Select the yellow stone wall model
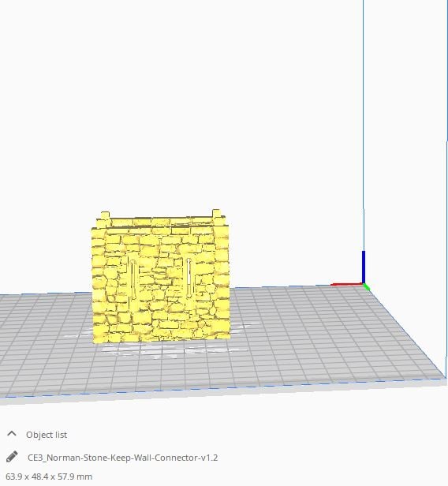The width and height of the screenshot is (448, 486). pyautogui.click(x=160, y=276)
